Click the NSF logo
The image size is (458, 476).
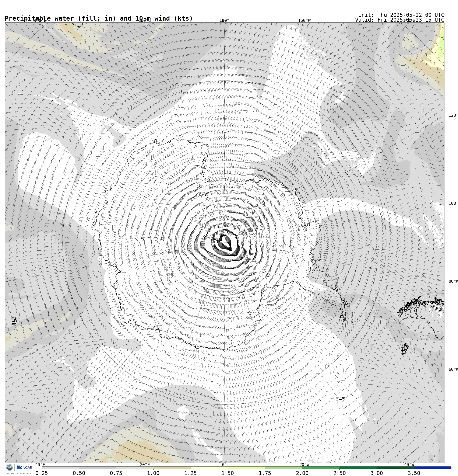point(9,467)
